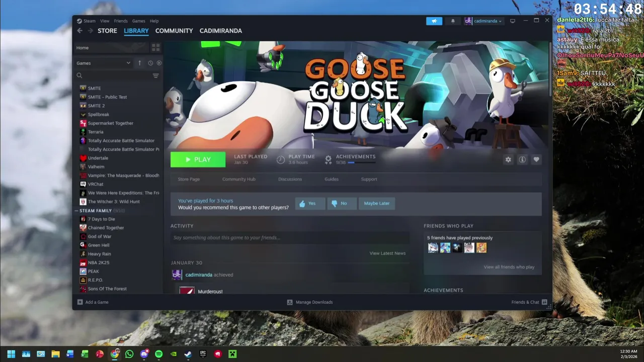Click the thumbs up Yes icon

[302, 204]
